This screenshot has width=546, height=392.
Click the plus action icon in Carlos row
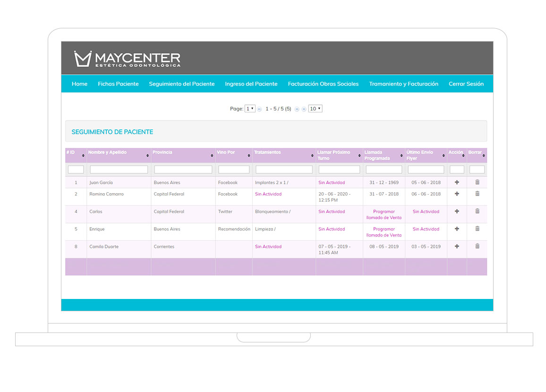(457, 211)
